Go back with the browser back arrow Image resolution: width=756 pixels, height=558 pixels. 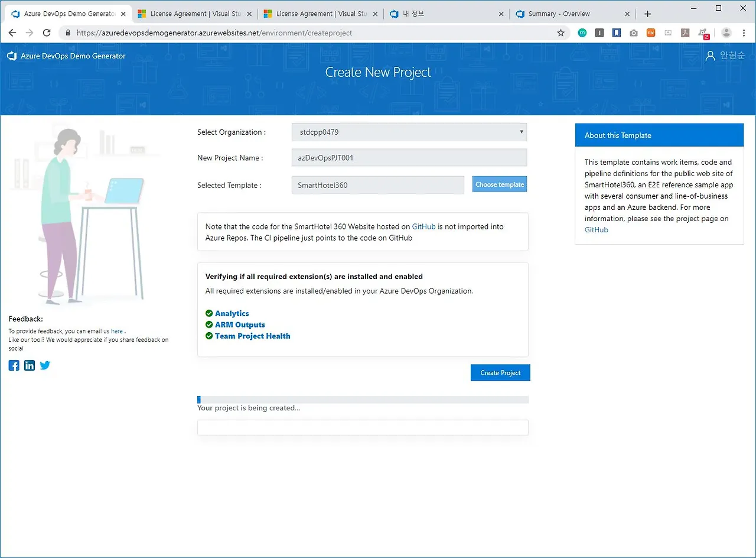tap(12, 33)
